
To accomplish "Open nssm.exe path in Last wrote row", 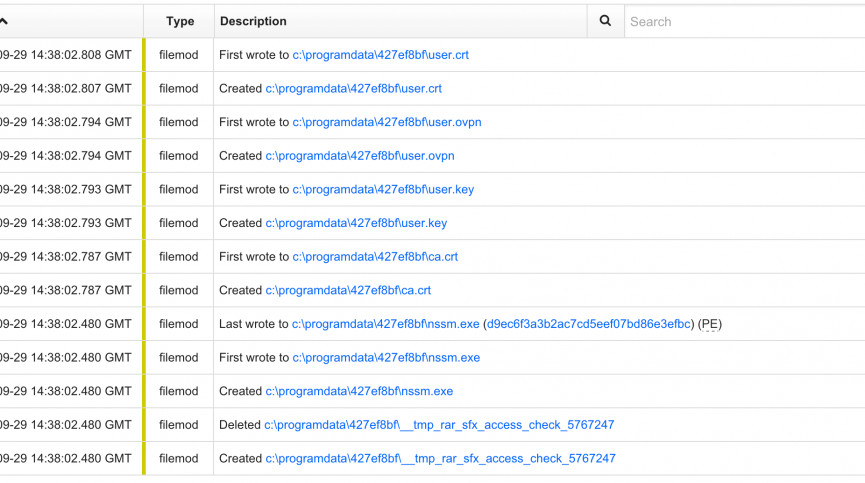I will 385,324.
